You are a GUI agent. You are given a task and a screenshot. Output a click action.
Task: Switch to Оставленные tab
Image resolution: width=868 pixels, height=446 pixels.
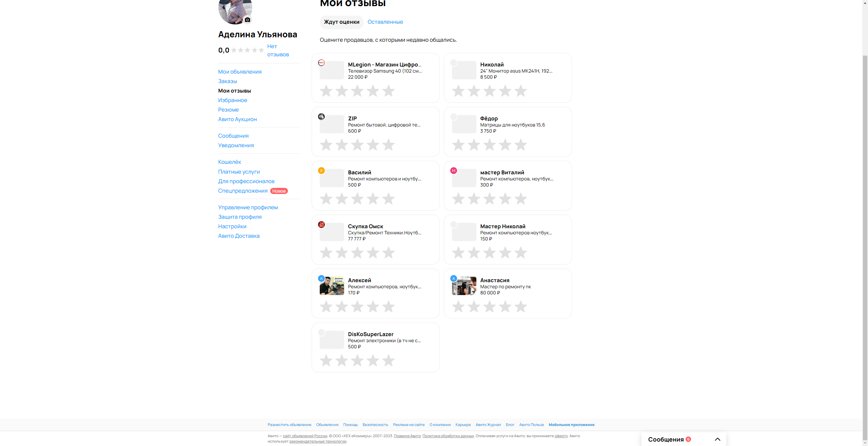pos(385,22)
